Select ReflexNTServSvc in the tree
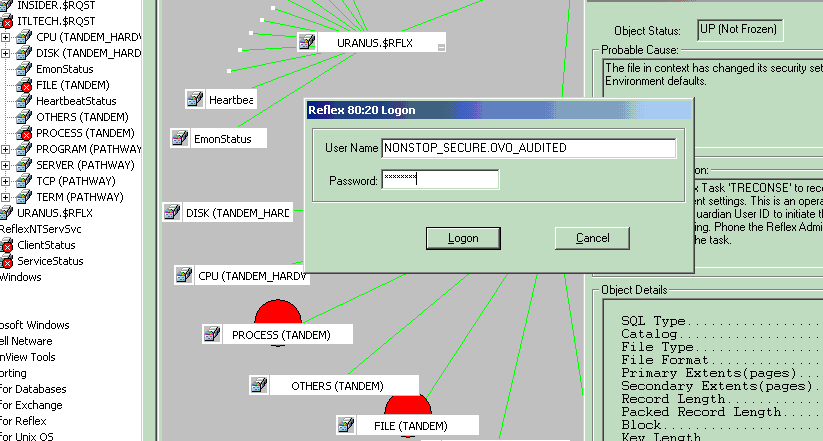The width and height of the screenshot is (823, 441). coord(40,229)
